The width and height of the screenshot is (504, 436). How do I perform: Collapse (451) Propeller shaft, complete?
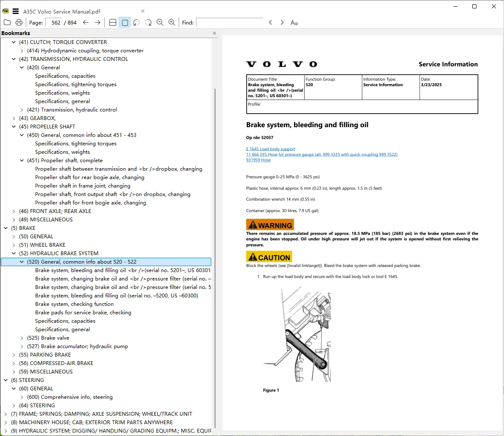(x=22, y=161)
